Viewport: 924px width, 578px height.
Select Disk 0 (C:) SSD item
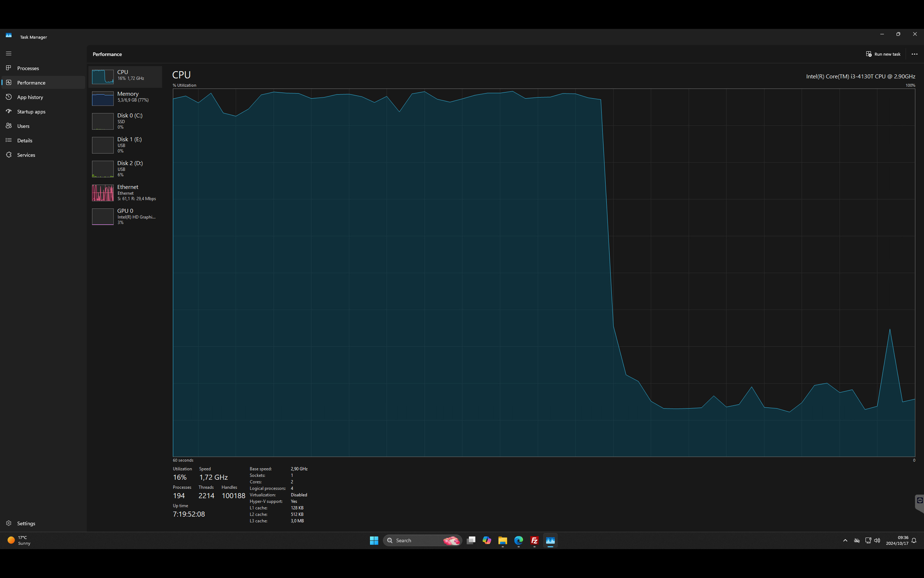(x=125, y=121)
